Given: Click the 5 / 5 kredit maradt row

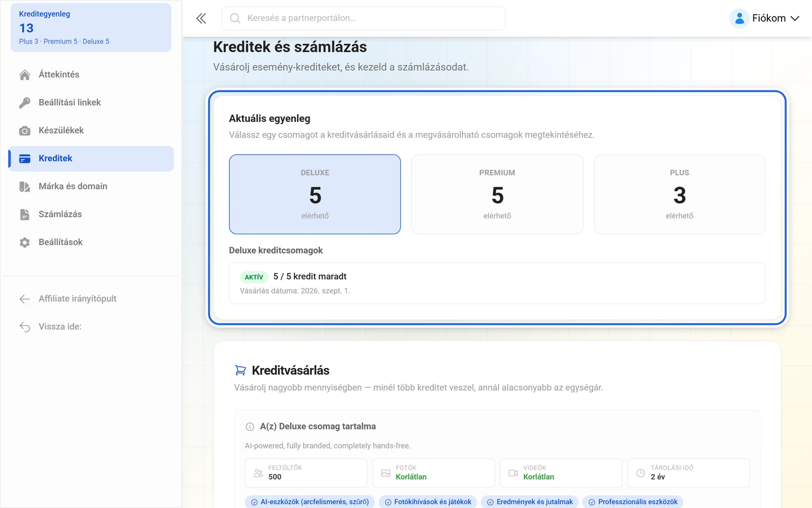Looking at the screenshot, I should coord(497,283).
